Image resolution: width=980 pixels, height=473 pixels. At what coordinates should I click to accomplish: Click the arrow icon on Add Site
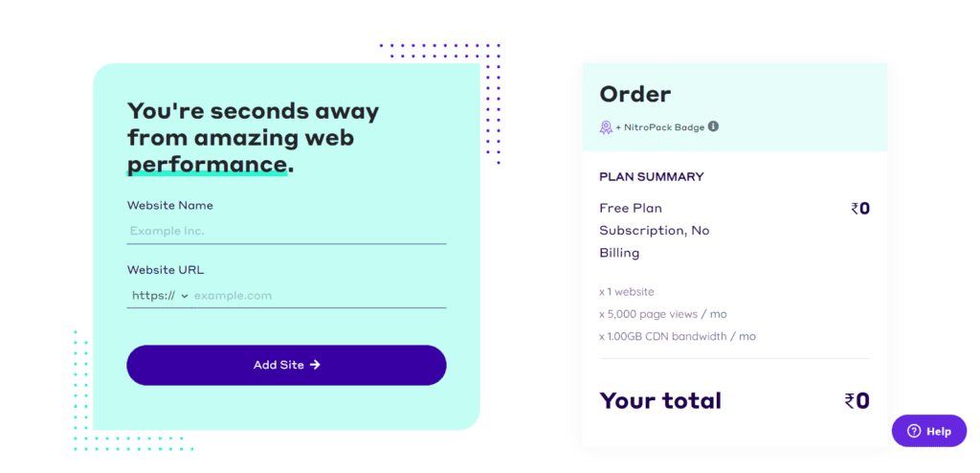(x=315, y=365)
